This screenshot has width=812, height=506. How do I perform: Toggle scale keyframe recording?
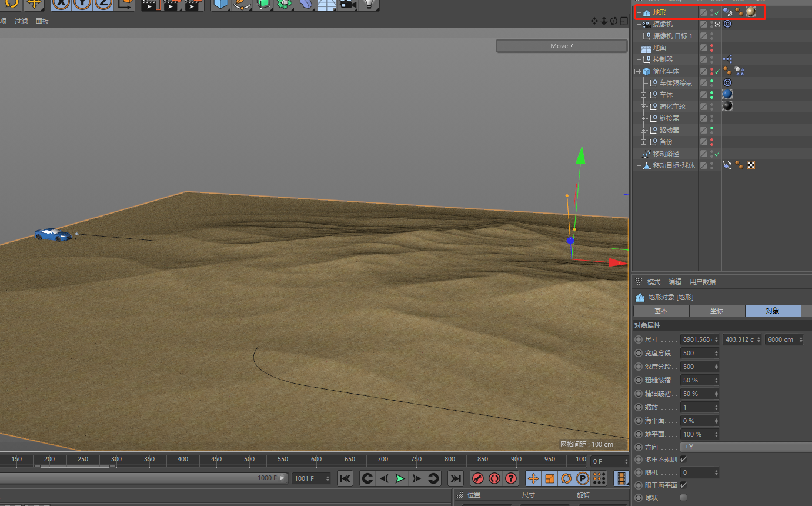(x=550, y=478)
